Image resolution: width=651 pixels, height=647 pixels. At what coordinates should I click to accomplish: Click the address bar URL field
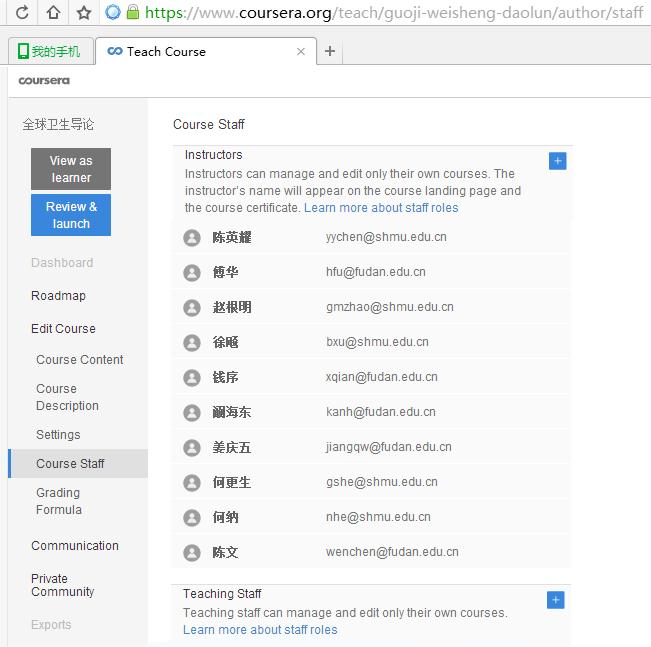pos(394,13)
